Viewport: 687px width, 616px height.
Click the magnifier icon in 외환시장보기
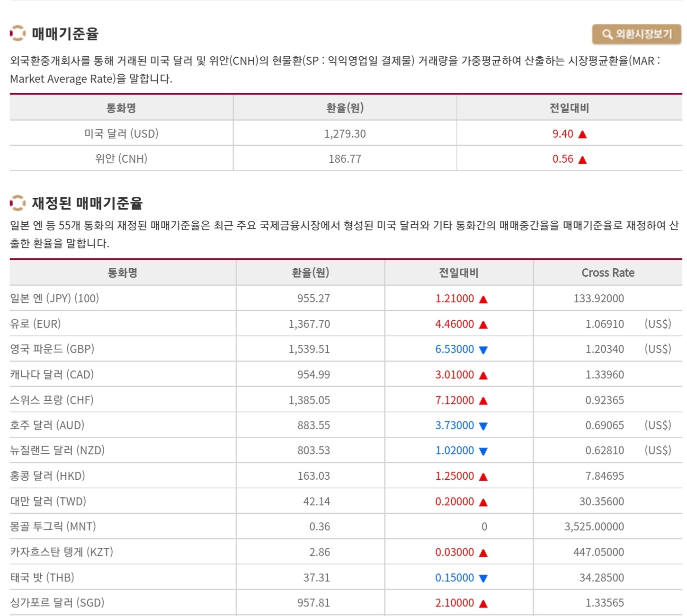(607, 34)
